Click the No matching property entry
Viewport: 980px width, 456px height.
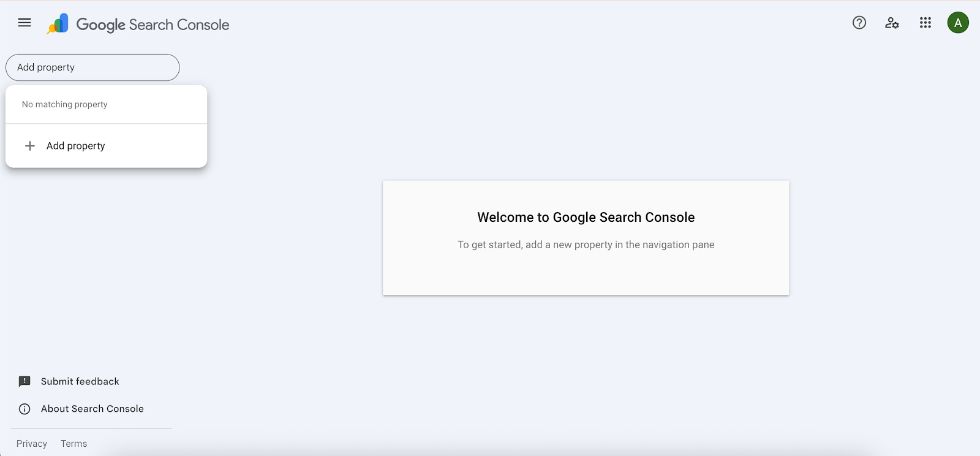pos(64,104)
